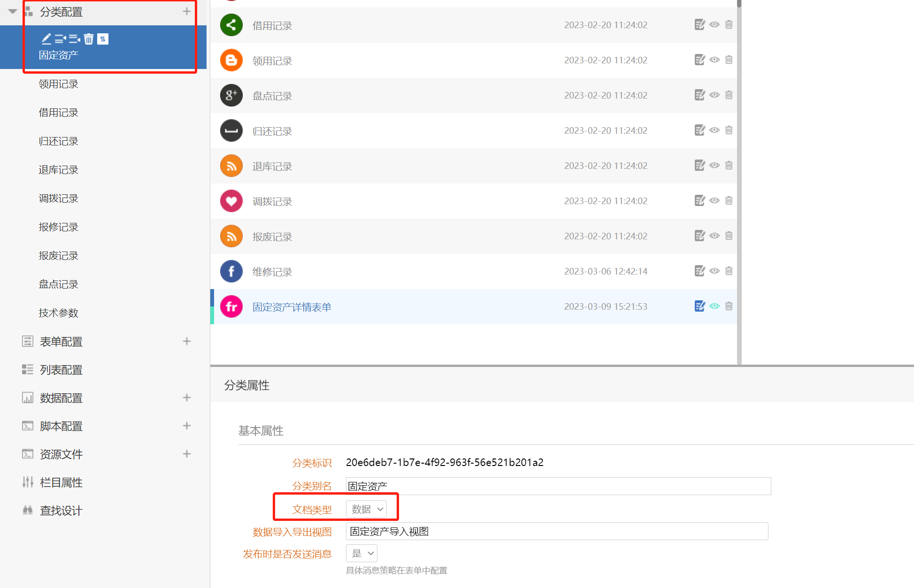Screen dimensions: 914x588
Task: Click trash icon in 盘点记录 row
Action: pyautogui.click(x=729, y=95)
